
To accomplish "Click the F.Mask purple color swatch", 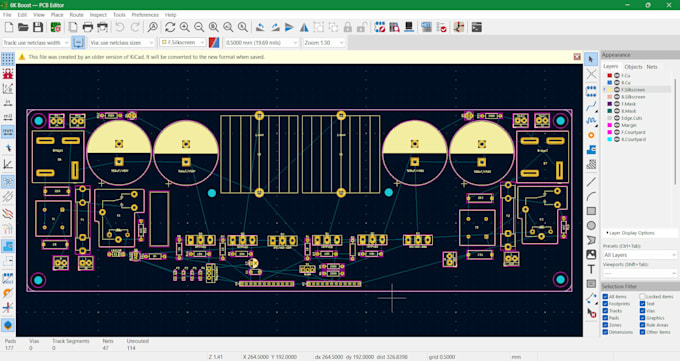I will [x=609, y=104].
